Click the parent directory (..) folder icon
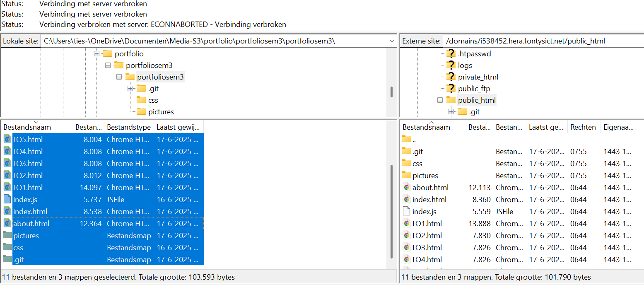The height and width of the screenshot is (285, 644). (x=407, y=139)
